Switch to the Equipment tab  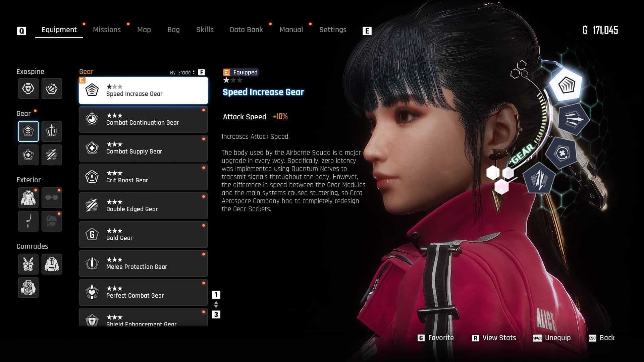pos(59,30)
